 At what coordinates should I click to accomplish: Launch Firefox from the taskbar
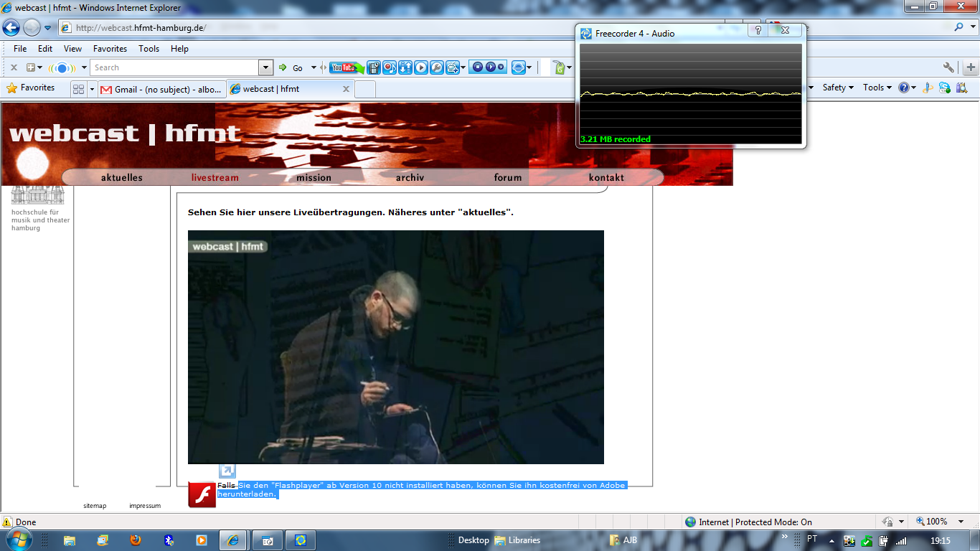pyautogui.click(x=136, y=540)
